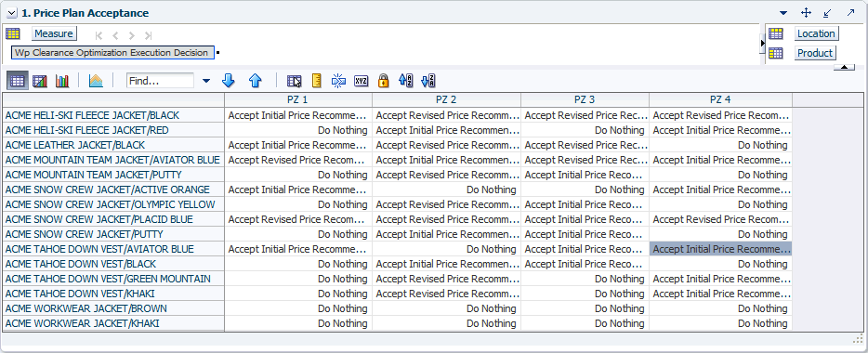Go to next measure page arrow
Viewport: 868px width, 353px height.
click(131, 36)
